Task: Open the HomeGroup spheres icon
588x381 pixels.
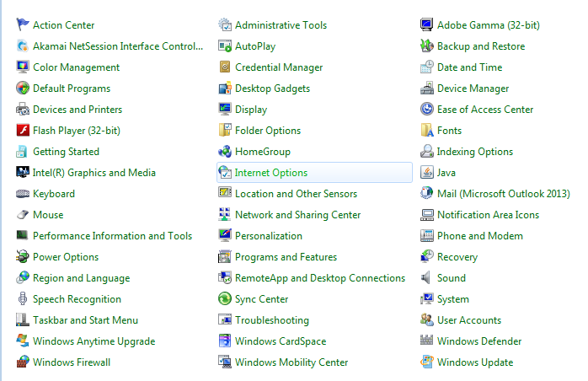Action: (225, 151)
